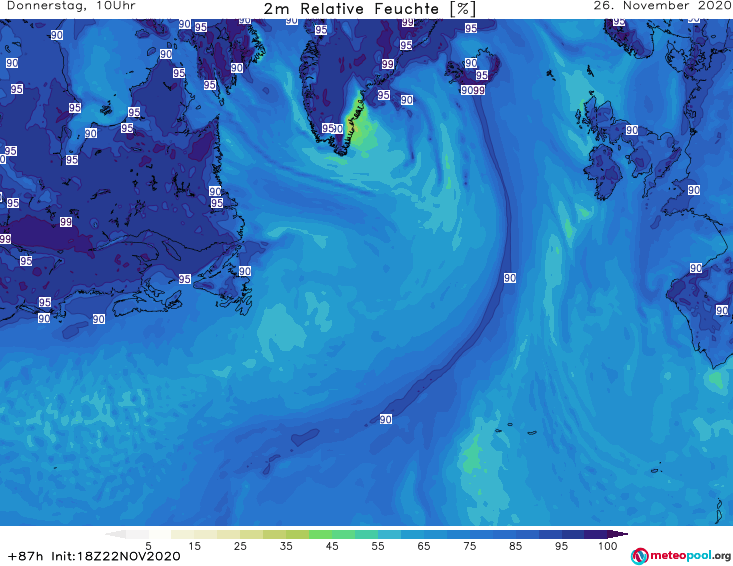Pick the dark purple swatch above 100
733x566 pixels.
click(596, 534)
